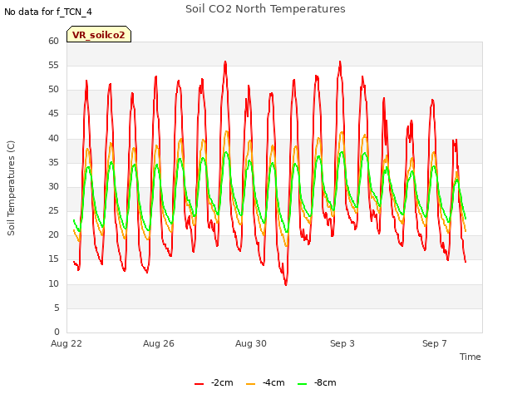This screenshot has height=399, width=532.
Task: Click the 55 y-axis tick label
Action: click(53, 65)
